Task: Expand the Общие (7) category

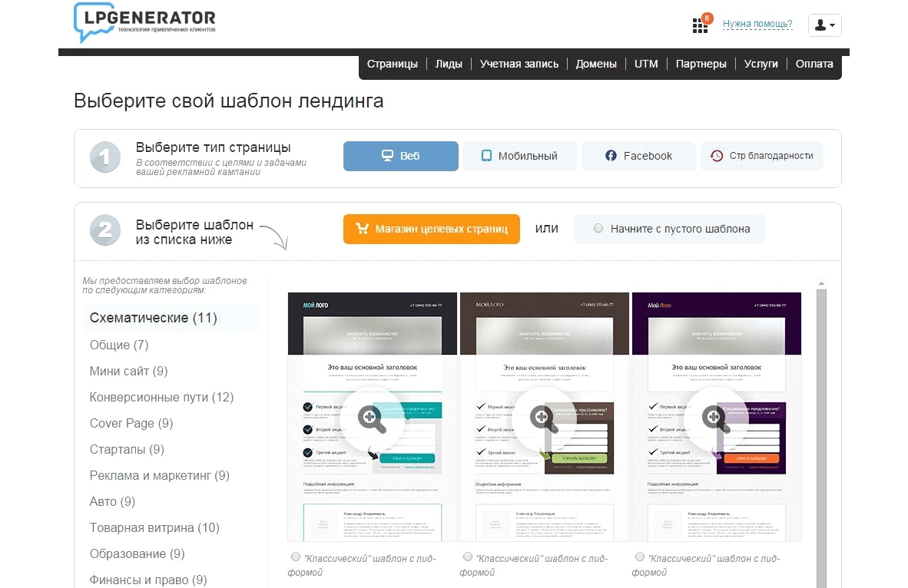Action: [x=119, y=345]
